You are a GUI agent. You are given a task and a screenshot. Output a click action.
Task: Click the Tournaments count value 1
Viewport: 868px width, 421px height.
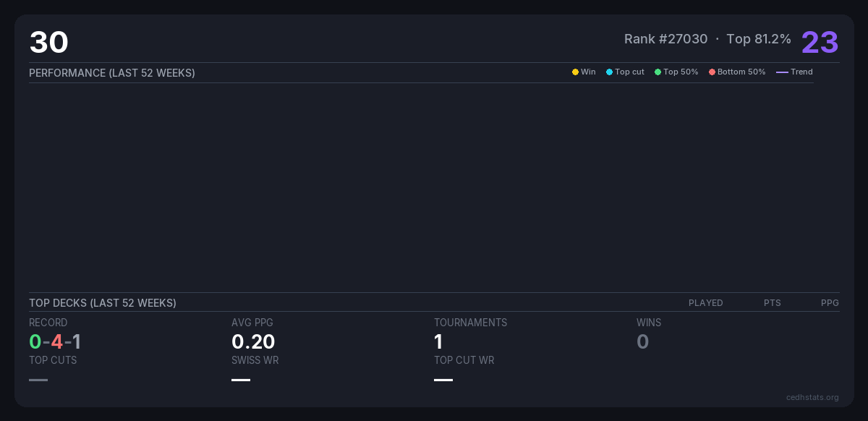[x=438, y=341]
